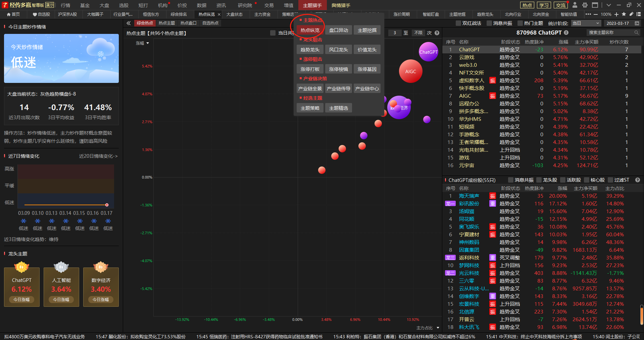
Task: Click the star favorite icon
Action: (x=624, y=14)
